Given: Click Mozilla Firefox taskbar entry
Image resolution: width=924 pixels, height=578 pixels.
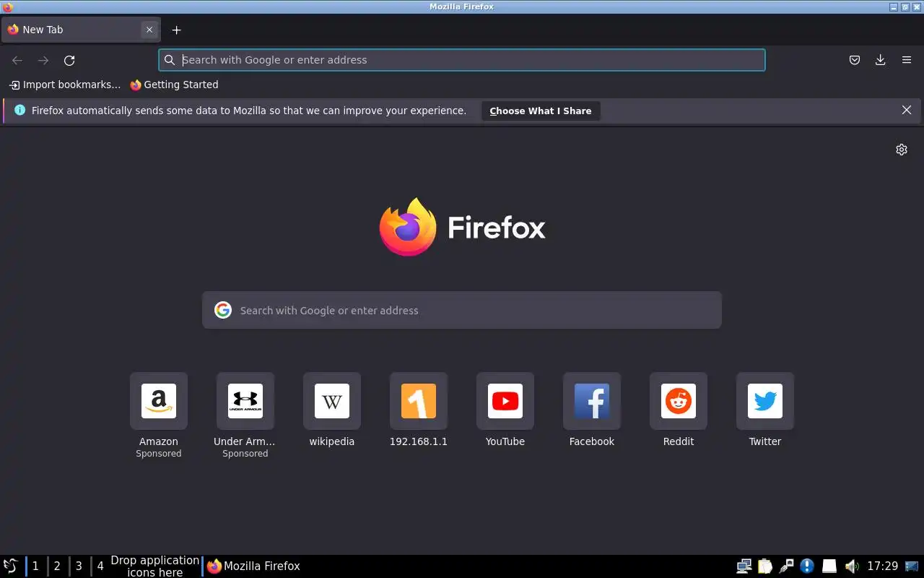Looking at the screenshot, I should [x=253, y=566].
